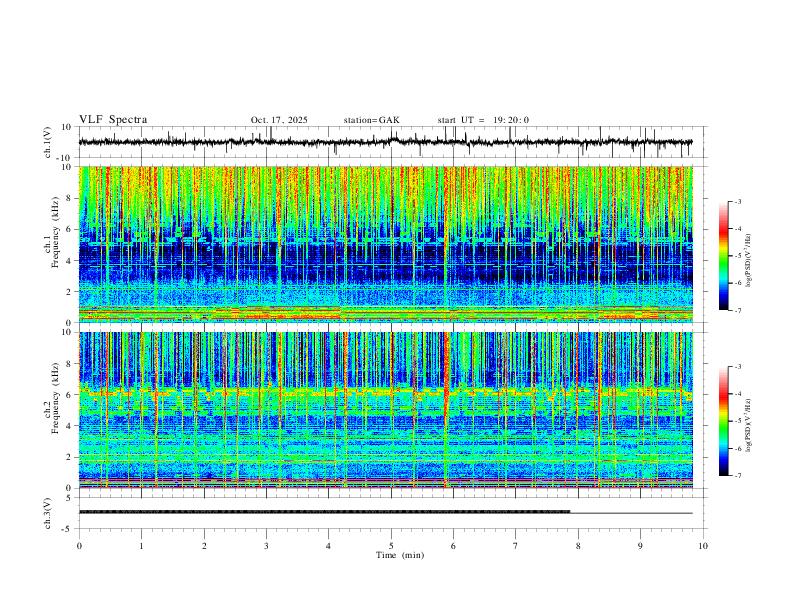This screenshot has height=612, width=792.
Task: Click the 'Time (min)' axis label
Action: point(400,555)
